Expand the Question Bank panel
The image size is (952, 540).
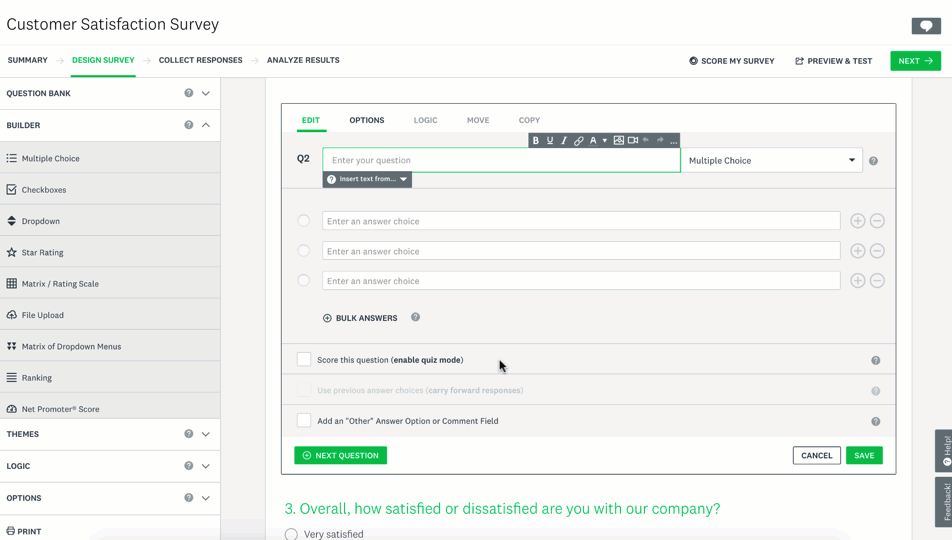[206, 93]
